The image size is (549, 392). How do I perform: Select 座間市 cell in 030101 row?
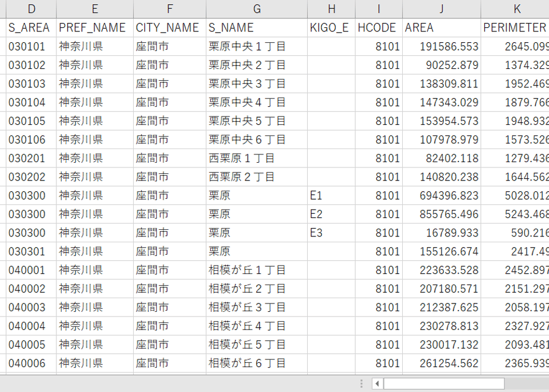click(x=170, y=46)
